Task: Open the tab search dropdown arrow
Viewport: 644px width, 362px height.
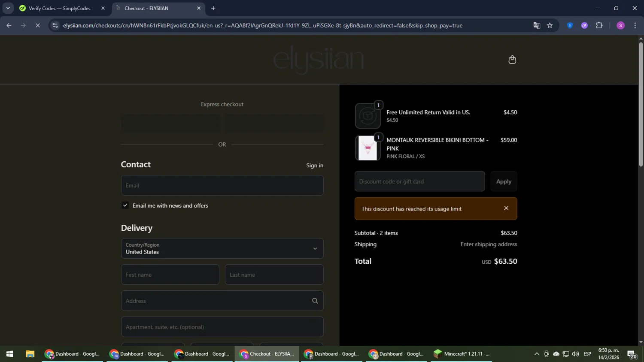Action: click(8, 8)
